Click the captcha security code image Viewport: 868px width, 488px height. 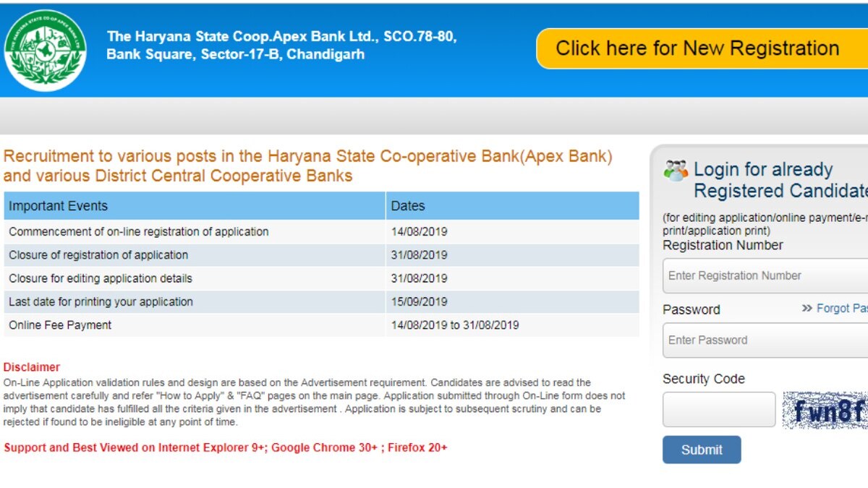[825, 411]
